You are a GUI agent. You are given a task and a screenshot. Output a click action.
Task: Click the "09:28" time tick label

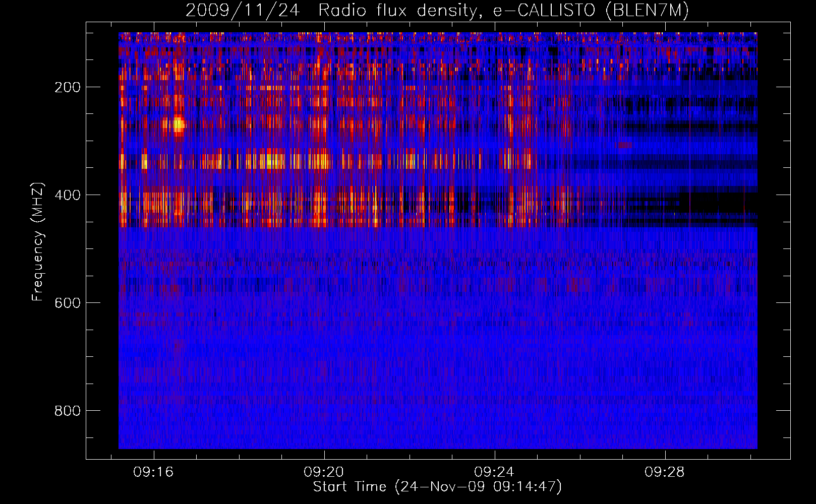pos(665,472)
